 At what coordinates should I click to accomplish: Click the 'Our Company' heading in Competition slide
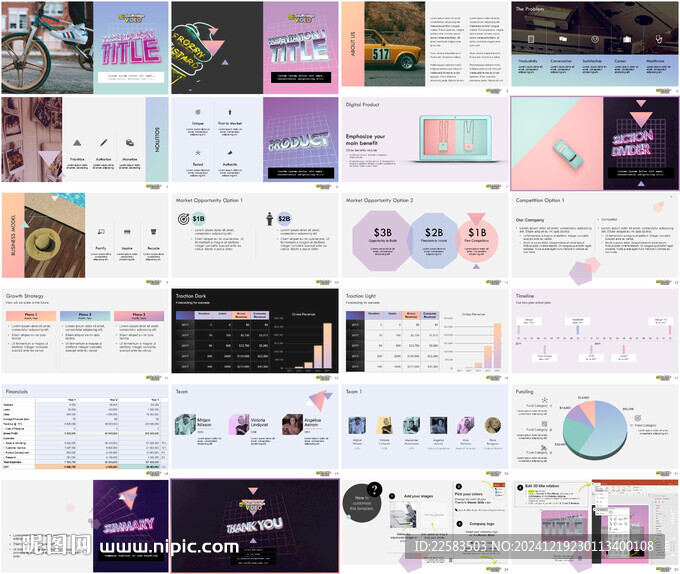(x=530, y=220)
